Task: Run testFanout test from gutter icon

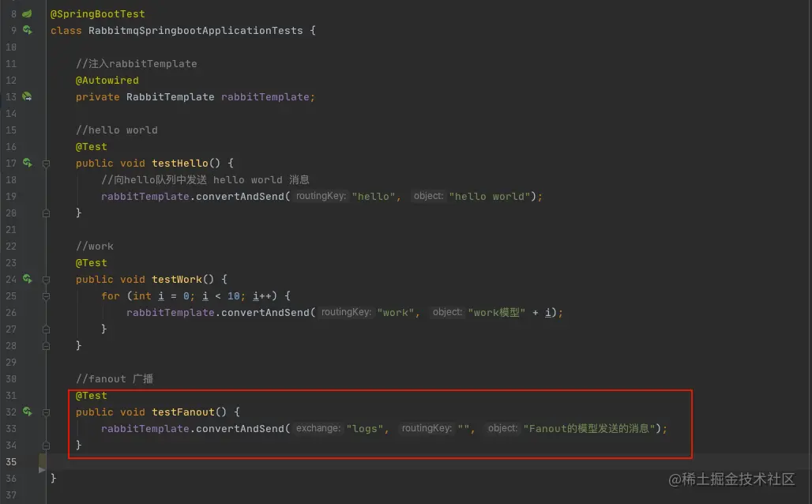Action: (x=28, y=412)
